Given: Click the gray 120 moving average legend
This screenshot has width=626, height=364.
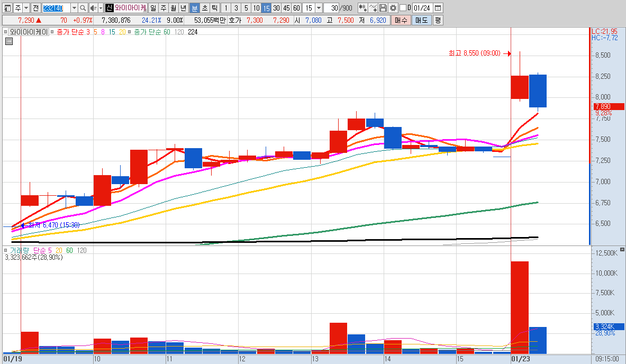Looking at the screenshot, I should tap(179, 32).
